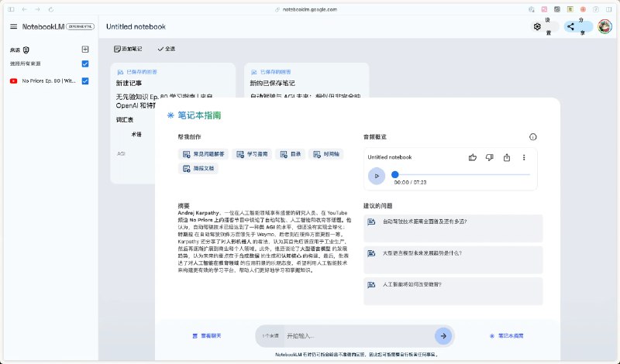This screenshot has width=620, height=364.
Task: Click 添加笔记 add note button
Action: click(x=128, y=49)
